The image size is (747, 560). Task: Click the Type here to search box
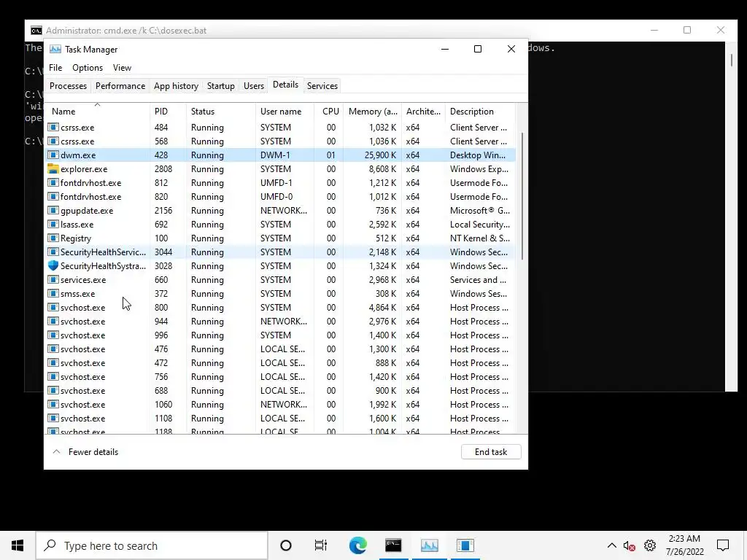[152, 545]
